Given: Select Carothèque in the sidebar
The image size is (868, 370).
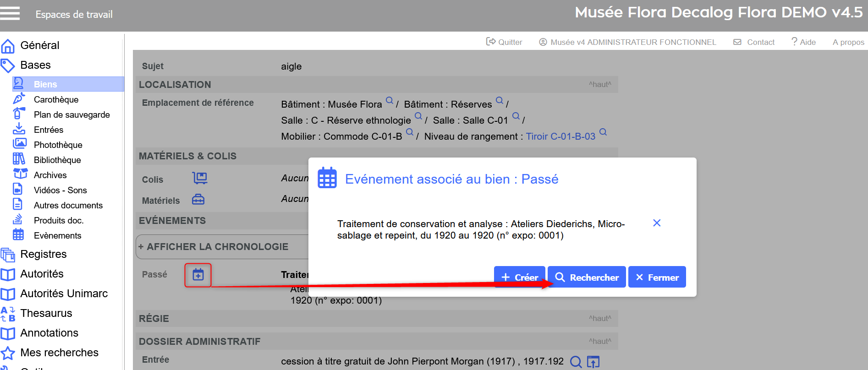Looking at the screenshot, I should [56, 99].
